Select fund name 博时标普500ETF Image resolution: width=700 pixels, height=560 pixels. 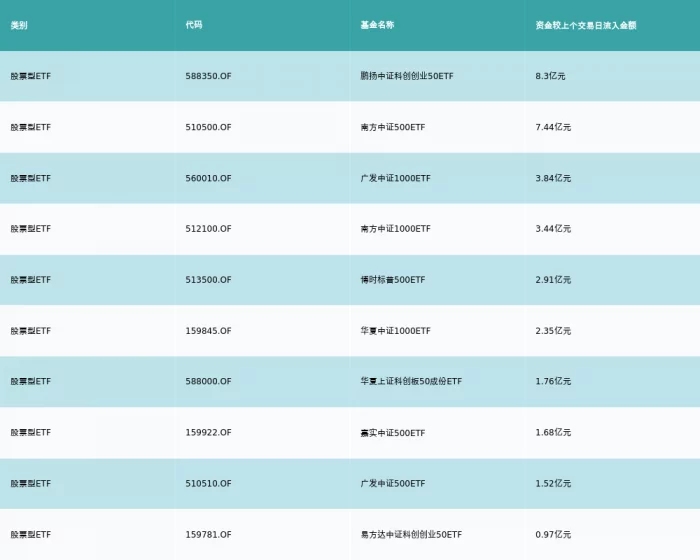393,280
